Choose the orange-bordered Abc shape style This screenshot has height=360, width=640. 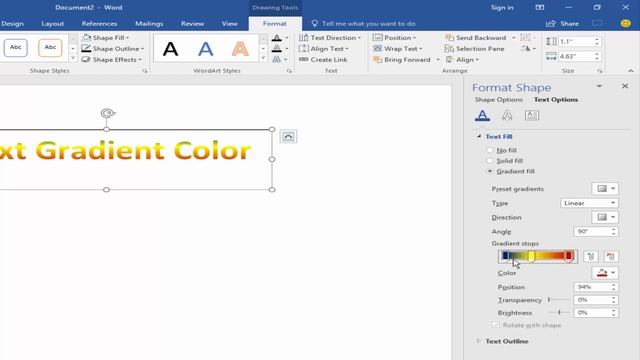[50, 48]
